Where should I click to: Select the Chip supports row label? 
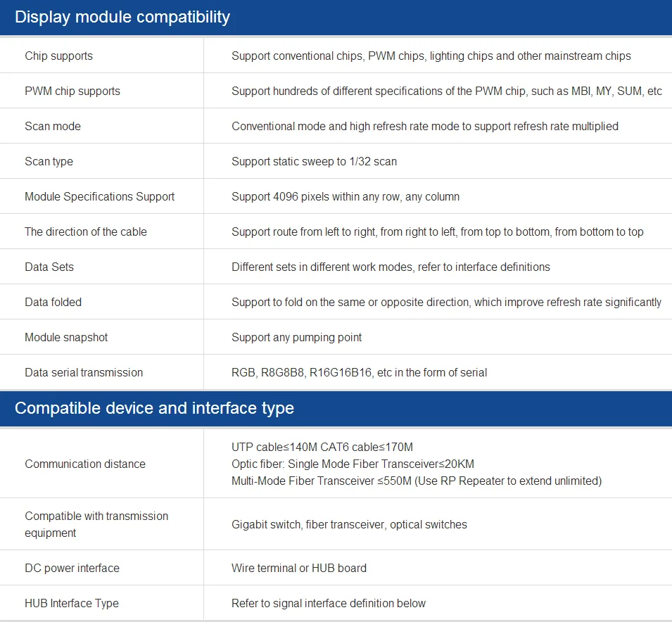58,56
